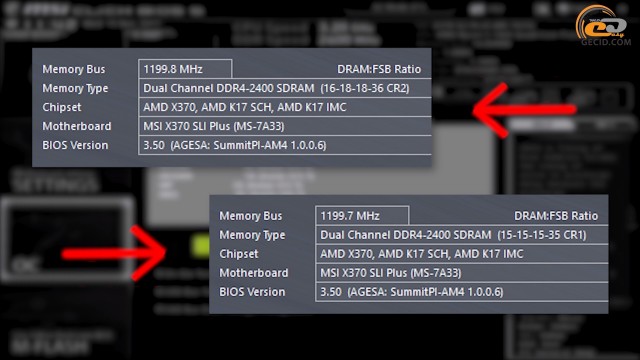
Task: Click the Motherboard label in the 1199.7 MHz panel
Action: [x=253, y=273]
